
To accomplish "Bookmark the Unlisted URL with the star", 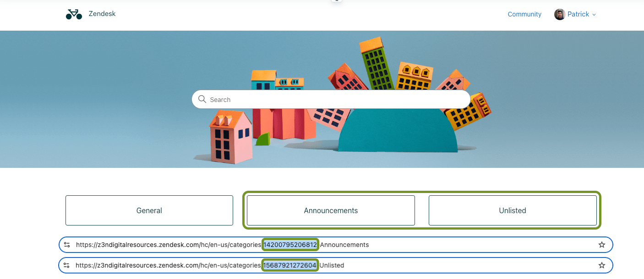I will [x=602, y=265].
